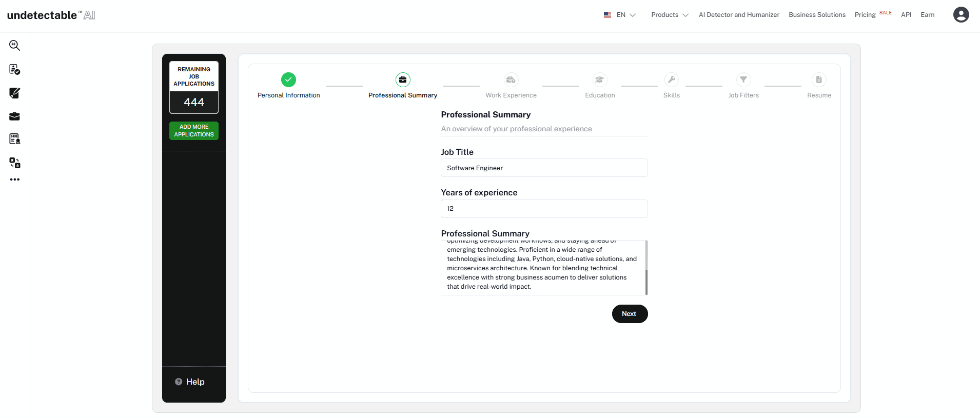980x419 pixels.
Task: Click the Job Title input field
Action: click(544, 168)
